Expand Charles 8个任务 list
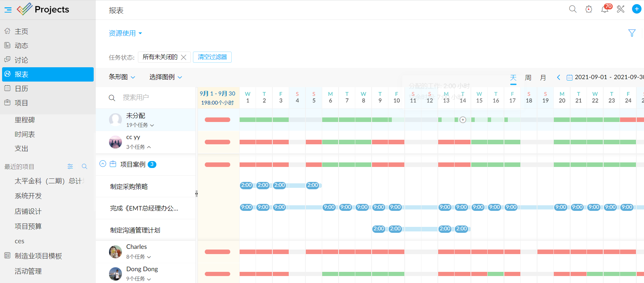Screen dimensions: 644x283 (139, 257)
